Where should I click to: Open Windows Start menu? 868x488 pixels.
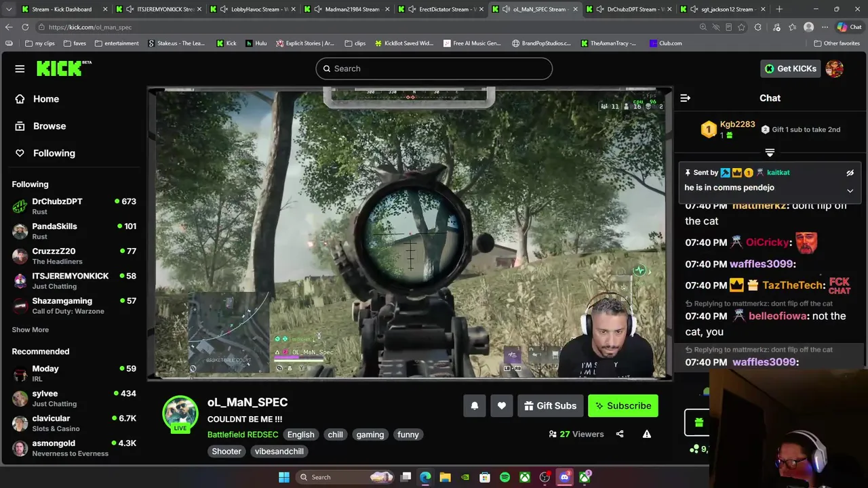(284, 477)
